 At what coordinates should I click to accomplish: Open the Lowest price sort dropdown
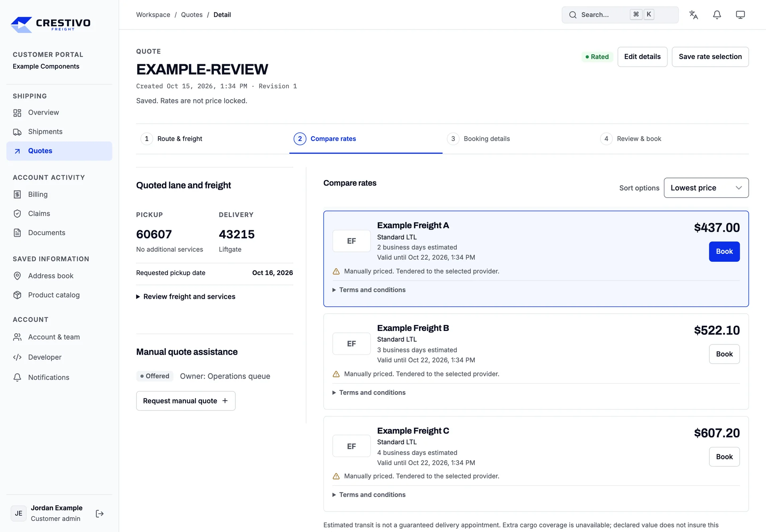pos(706,188)
